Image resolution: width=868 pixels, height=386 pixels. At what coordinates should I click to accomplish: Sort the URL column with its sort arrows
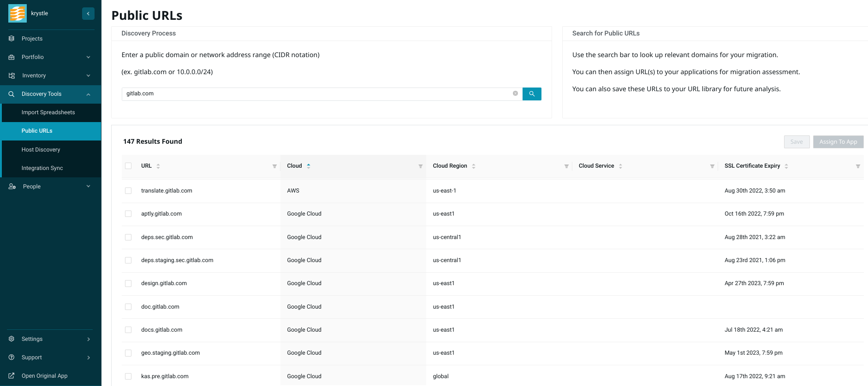pyautogui.click(x=158, y=166)
